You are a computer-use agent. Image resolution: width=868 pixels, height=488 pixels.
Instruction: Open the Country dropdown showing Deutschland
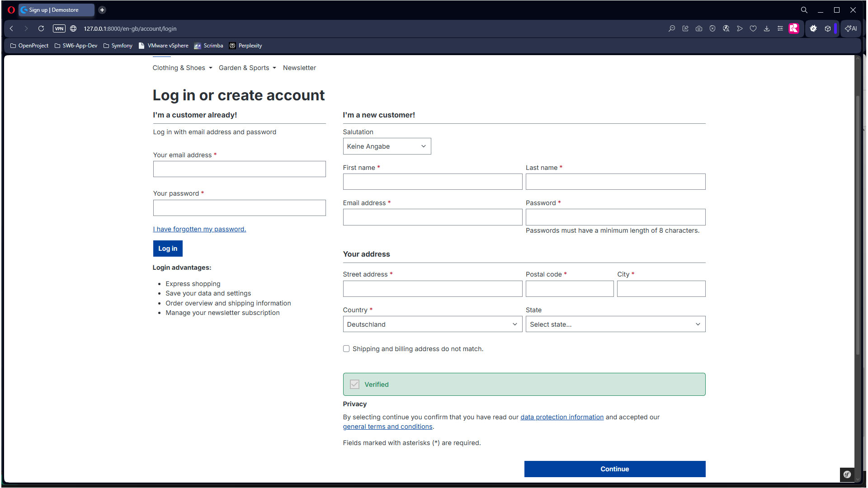tap(432, 324)
